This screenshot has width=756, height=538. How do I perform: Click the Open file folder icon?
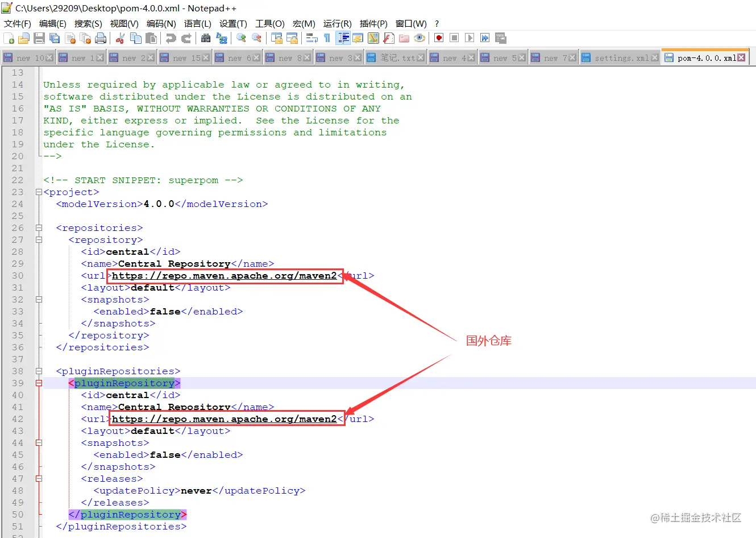[x=24, y=38]
